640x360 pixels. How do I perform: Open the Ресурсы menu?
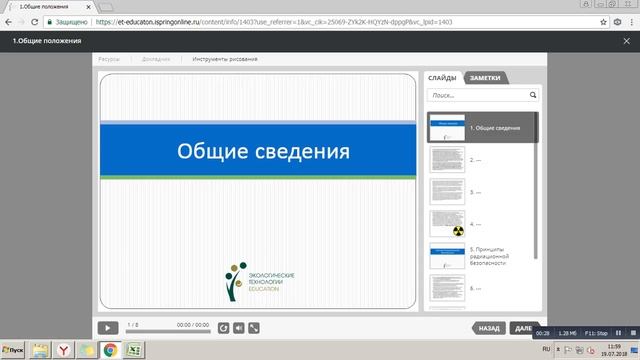tap(109, 59)
